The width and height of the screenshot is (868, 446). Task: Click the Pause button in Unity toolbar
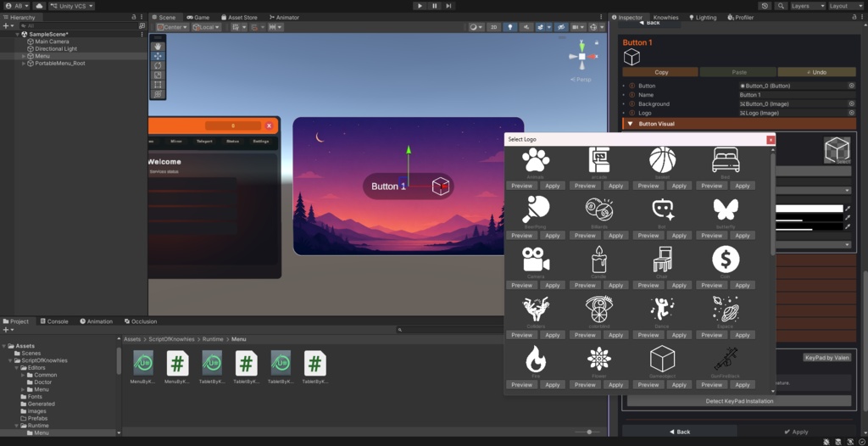tap(434, 6)
